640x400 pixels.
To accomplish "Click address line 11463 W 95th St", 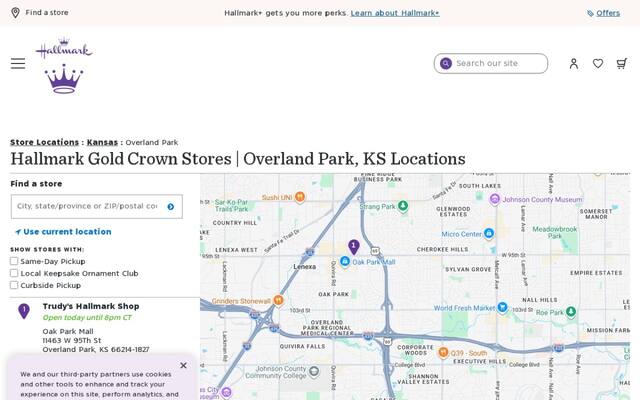I will [x=72, y=340].
